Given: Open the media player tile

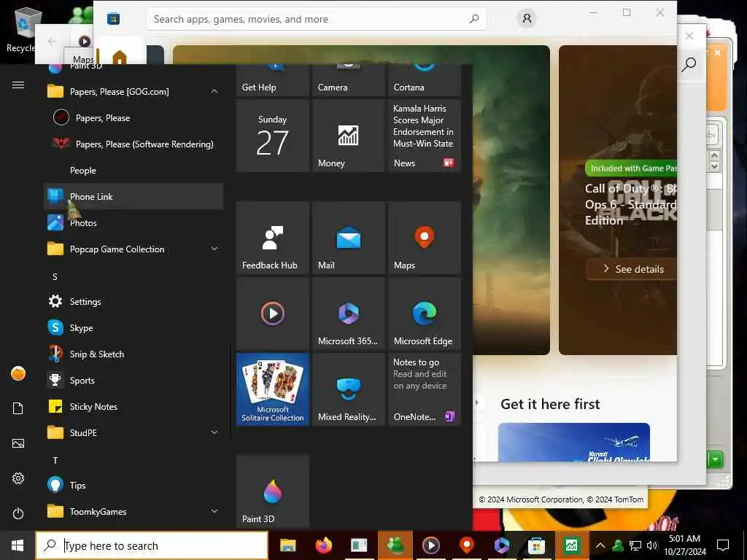Looking at the screenshot, I should [273, 314].
